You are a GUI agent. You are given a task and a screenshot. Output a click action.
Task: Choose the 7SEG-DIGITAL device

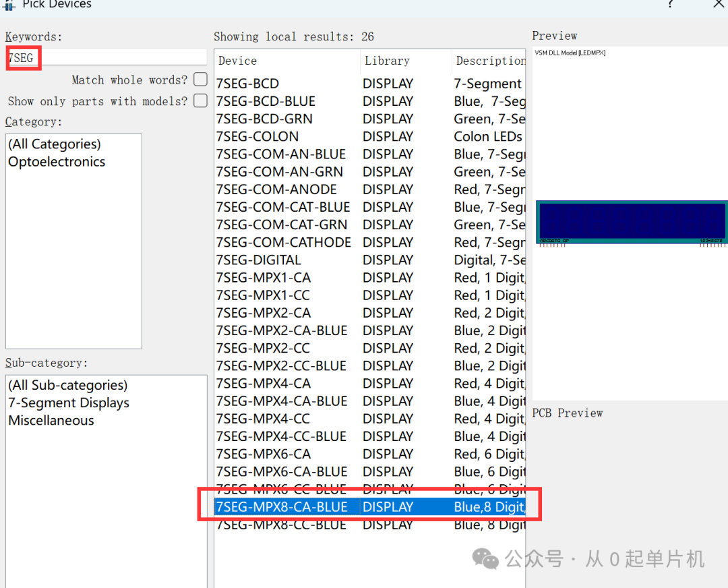tap(369, 260)
